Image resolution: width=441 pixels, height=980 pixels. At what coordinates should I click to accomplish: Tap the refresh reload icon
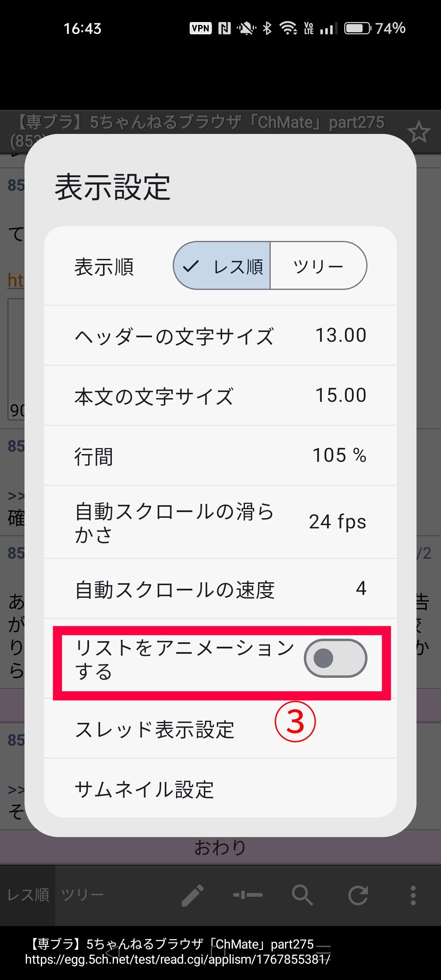[358, 895]
